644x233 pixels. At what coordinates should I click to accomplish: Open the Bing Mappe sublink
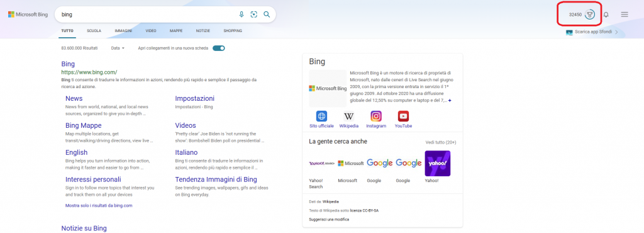point(84,125)
